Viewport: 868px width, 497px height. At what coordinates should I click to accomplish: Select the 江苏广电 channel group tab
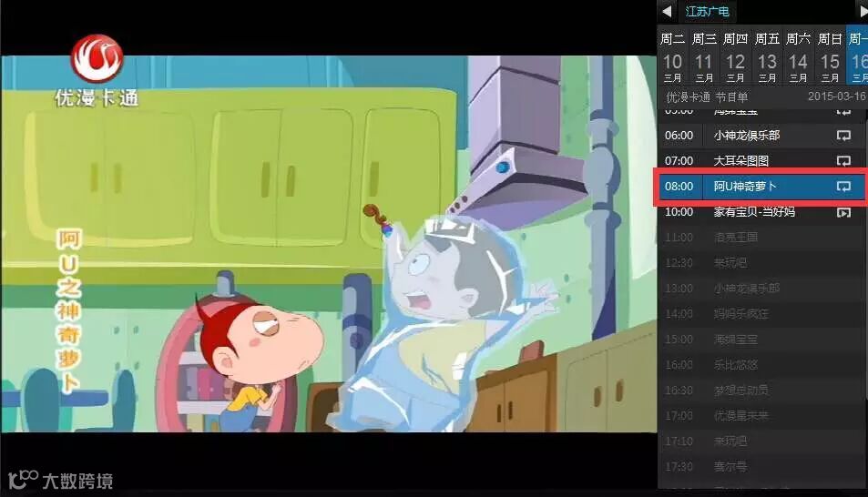707,11
